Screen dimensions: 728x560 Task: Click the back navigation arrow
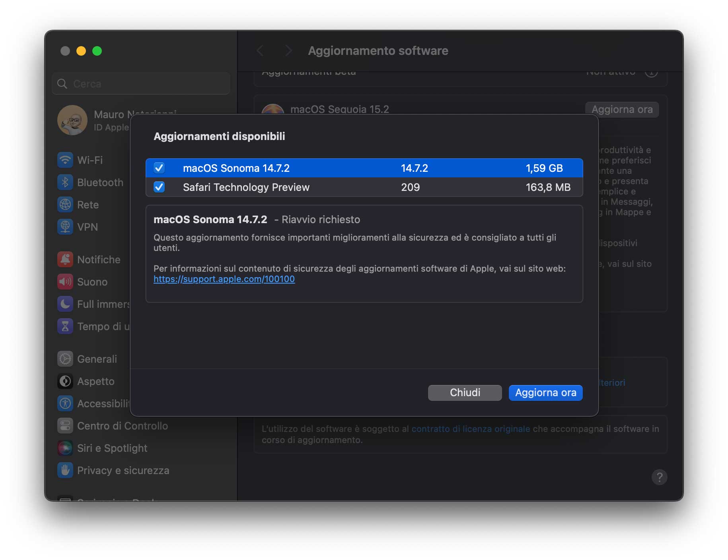coord(260,51)
